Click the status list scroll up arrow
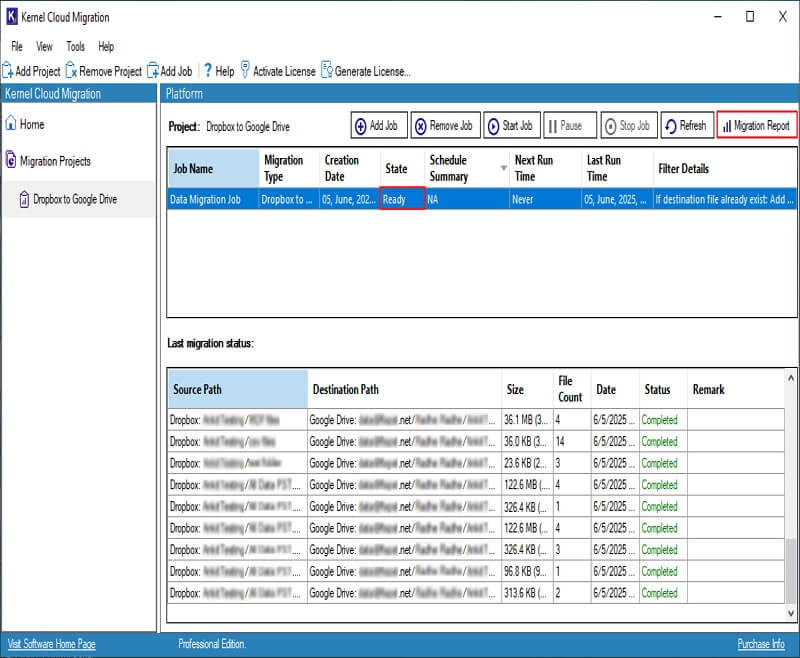800x658 pixels. coord(791,378)
